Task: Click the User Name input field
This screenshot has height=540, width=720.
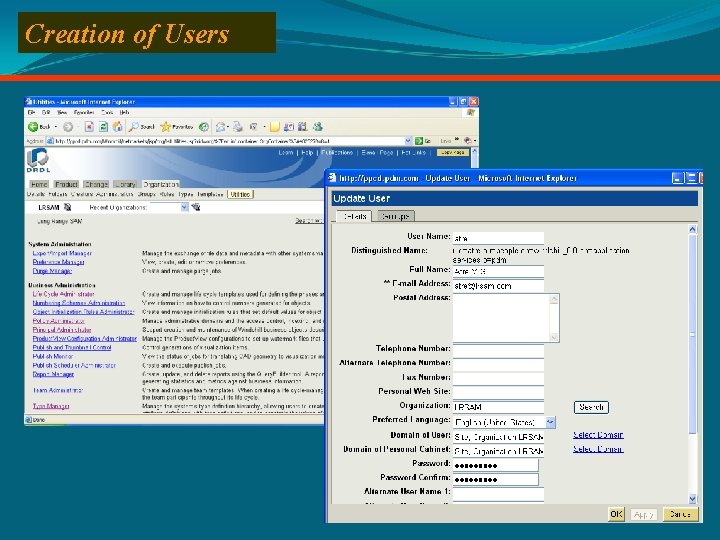Action: [498, 238]
